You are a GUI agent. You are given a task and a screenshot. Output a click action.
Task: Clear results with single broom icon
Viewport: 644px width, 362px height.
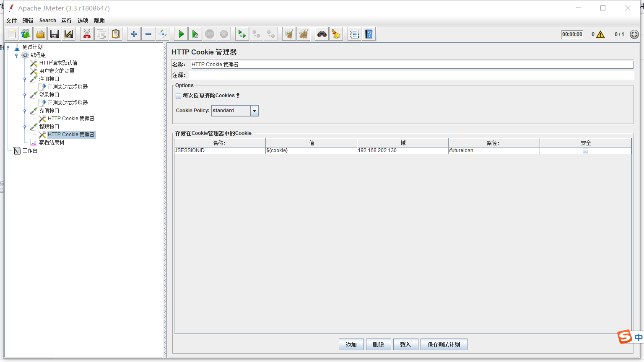[x=289, y=34]
